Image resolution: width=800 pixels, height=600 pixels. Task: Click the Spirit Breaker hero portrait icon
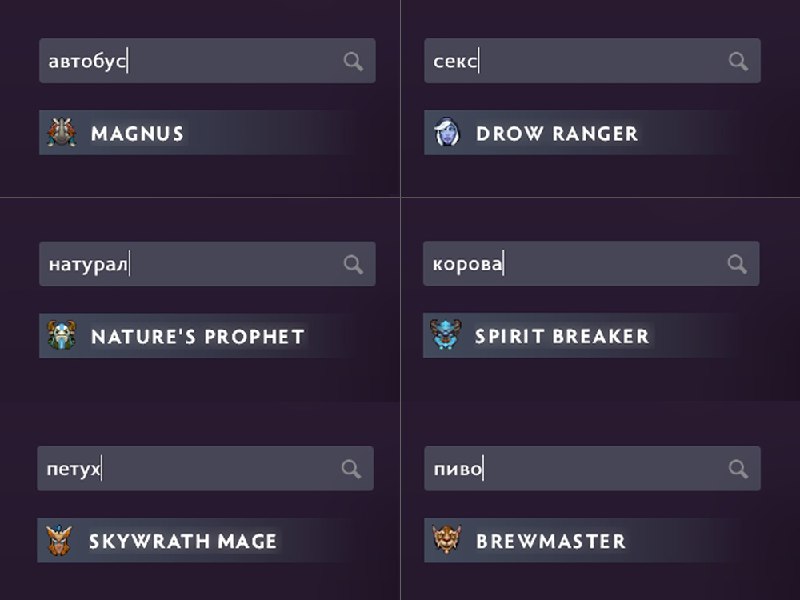(x=445, y=336)
